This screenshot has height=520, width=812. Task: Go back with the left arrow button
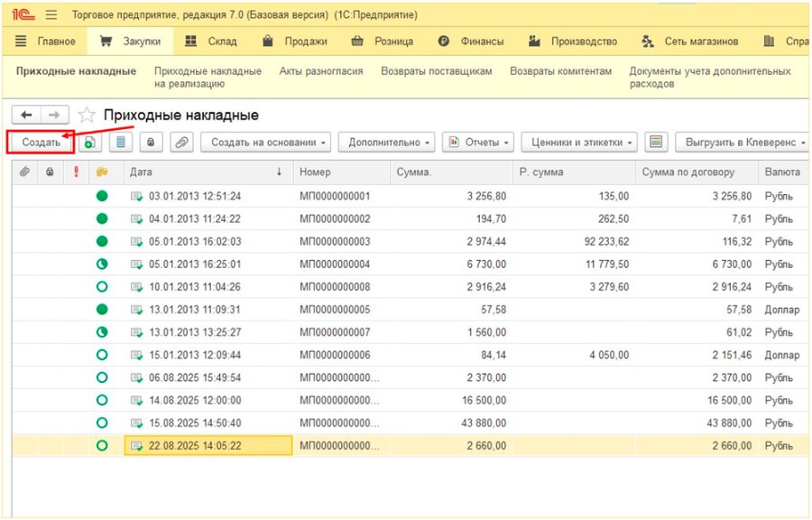point(26,115)
